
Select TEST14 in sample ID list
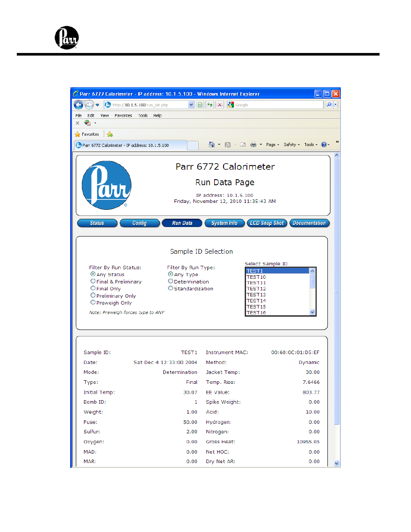click(x=277, y=301)
